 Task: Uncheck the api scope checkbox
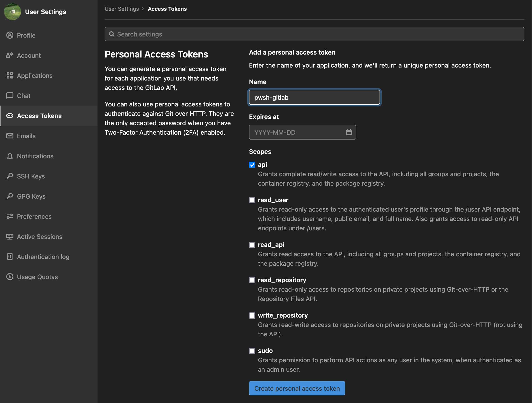(x=252, y=165)
